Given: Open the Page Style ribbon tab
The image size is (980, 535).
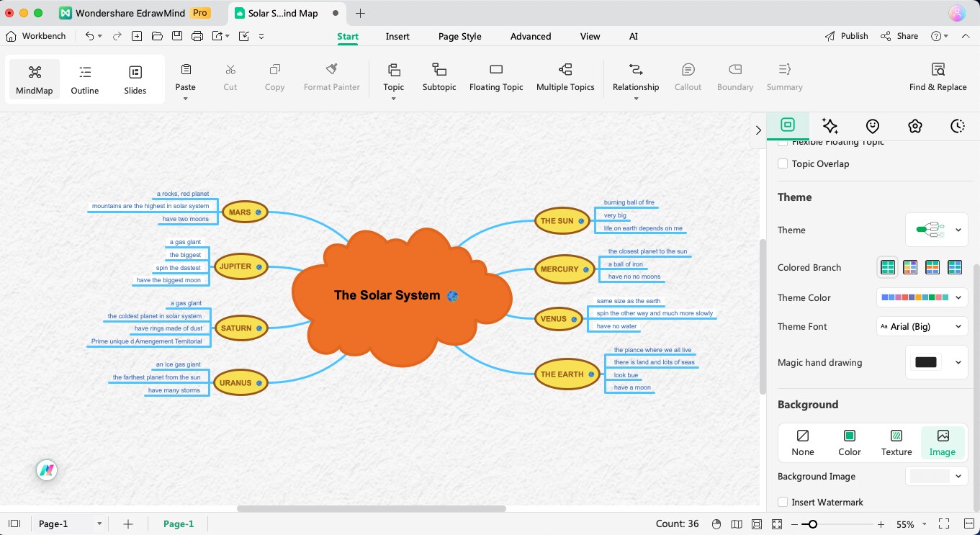Looking at the screenshot, I should pyautogui.click(x=460, y=36).
